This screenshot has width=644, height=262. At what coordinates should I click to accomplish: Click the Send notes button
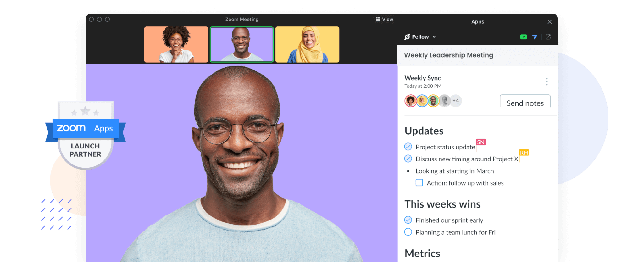tap(525, 101)
